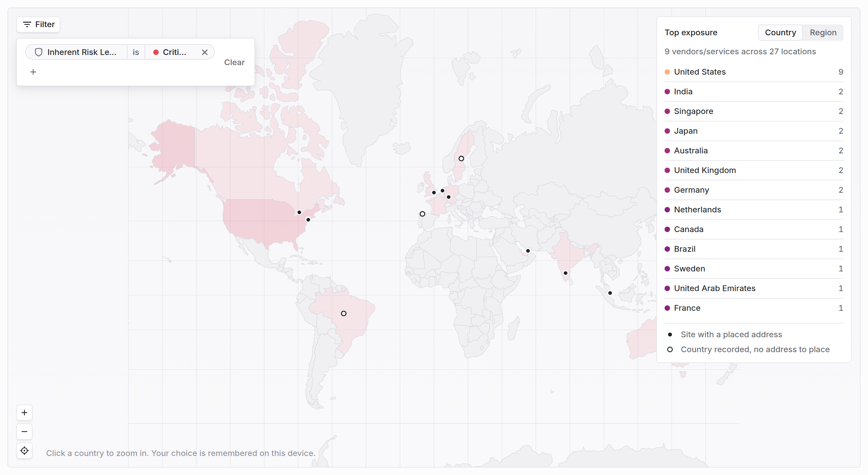Select the Singapore exposure row
Screen dimensions: 868x475
pyautogui.click(x=754, y=111)
